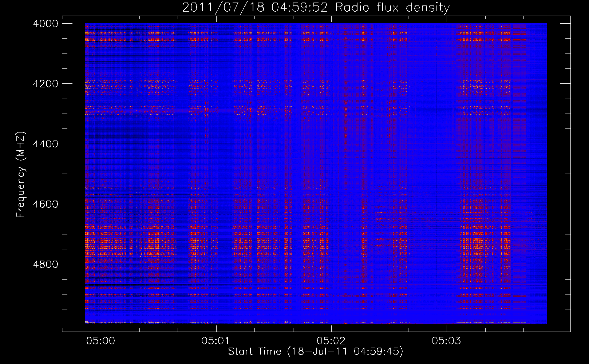
Task: Select the 4400 frequency axis label
Action: (46, 144)
